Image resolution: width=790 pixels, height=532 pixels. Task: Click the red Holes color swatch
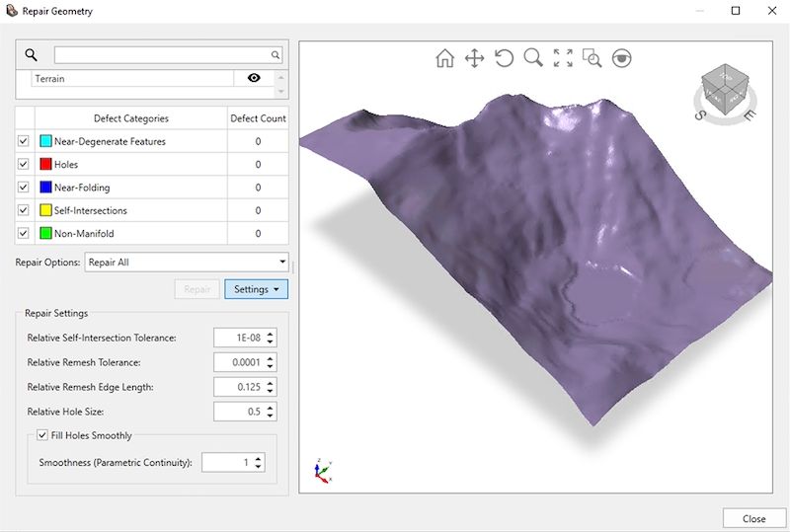[x=45, y=164]
